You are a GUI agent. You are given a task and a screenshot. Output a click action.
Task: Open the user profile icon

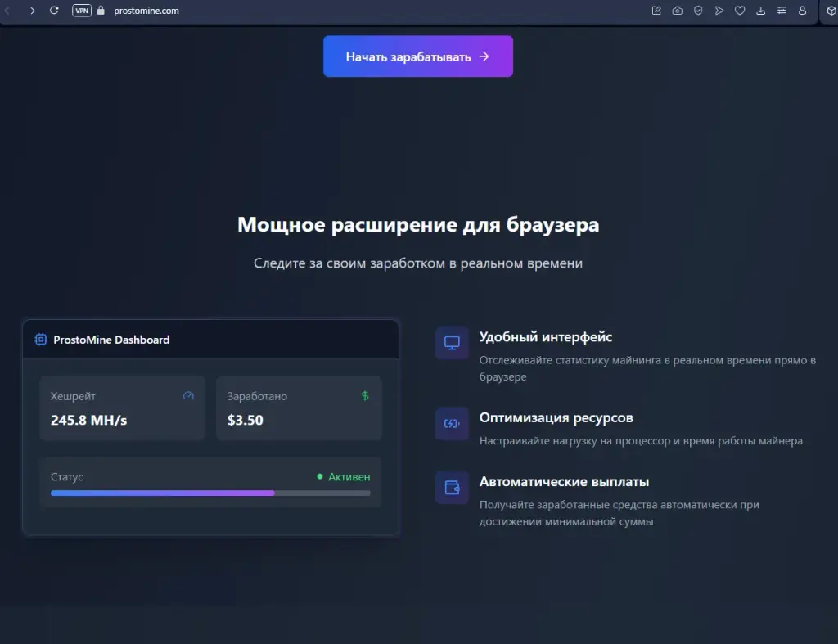(802, 11)
